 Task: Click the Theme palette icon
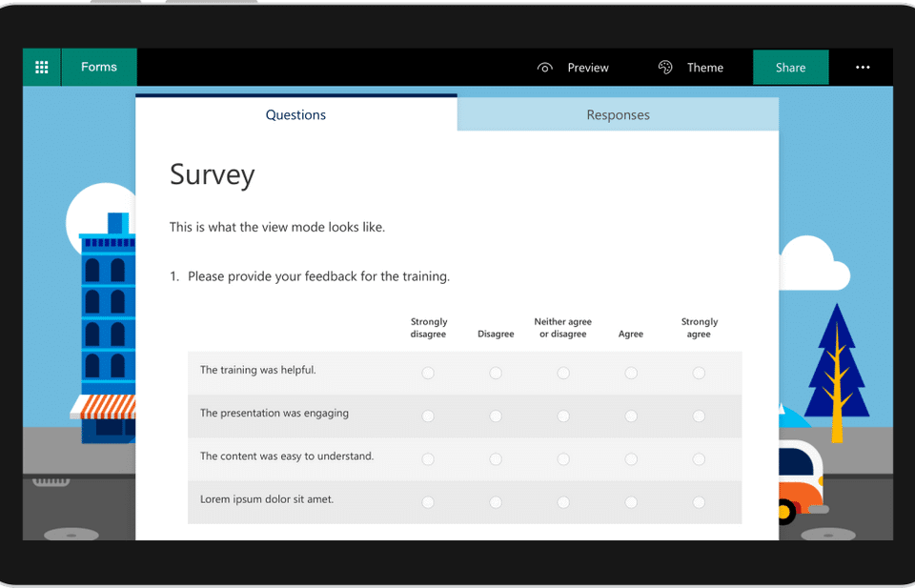[665, 68]
